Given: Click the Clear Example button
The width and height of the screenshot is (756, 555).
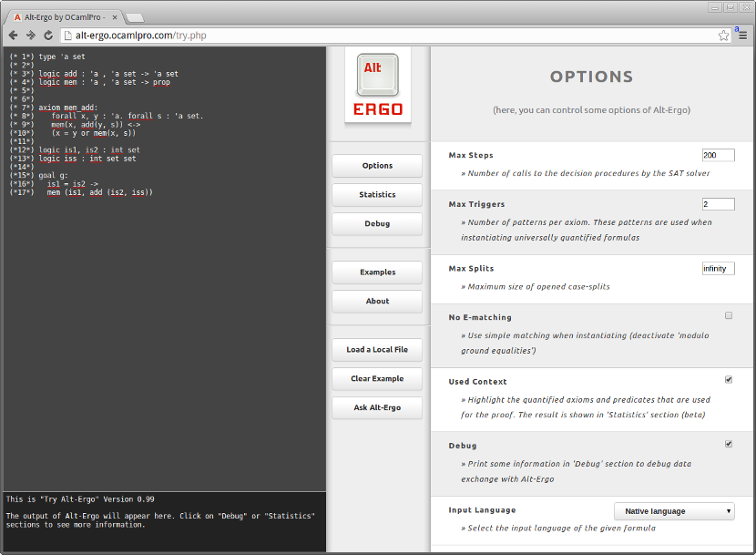Looking at the screenshot, I should pyautogui.click(x=376, y=378).
